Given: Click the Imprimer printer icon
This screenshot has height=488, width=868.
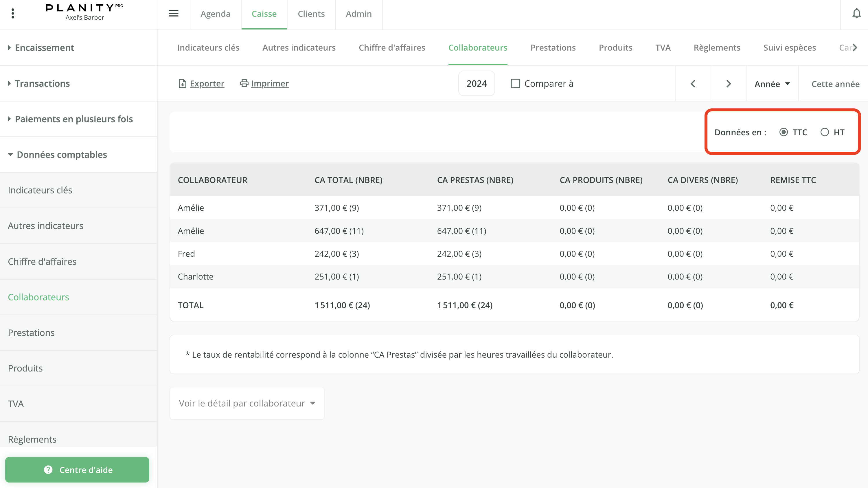Looking at the screenshot, I should (x=244, y=83).
